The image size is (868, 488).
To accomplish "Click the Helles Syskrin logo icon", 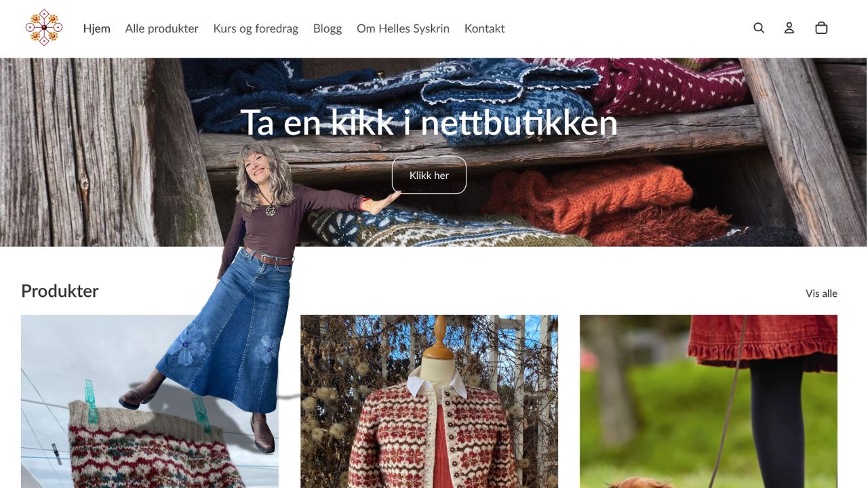I will click(x=44, y=28).
